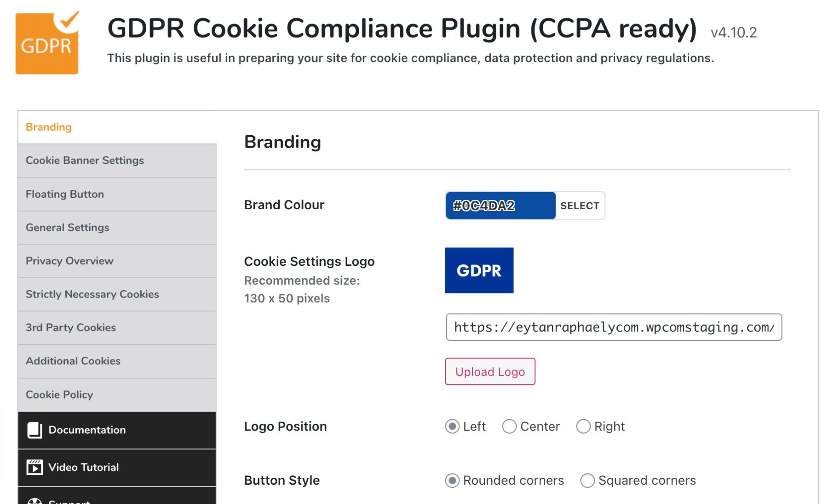Choose Squared corners button style
Viewport: 828px width, 504px height.
587,480
